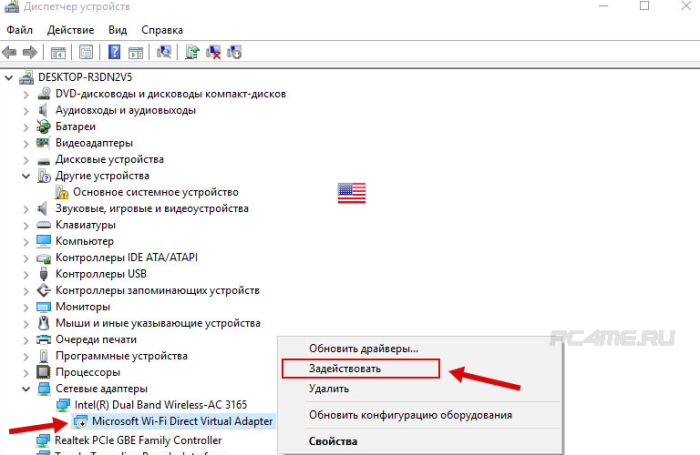Click the display card icon beside Видеоадаптеры
The image size is (700, 455).
[43, 143]
